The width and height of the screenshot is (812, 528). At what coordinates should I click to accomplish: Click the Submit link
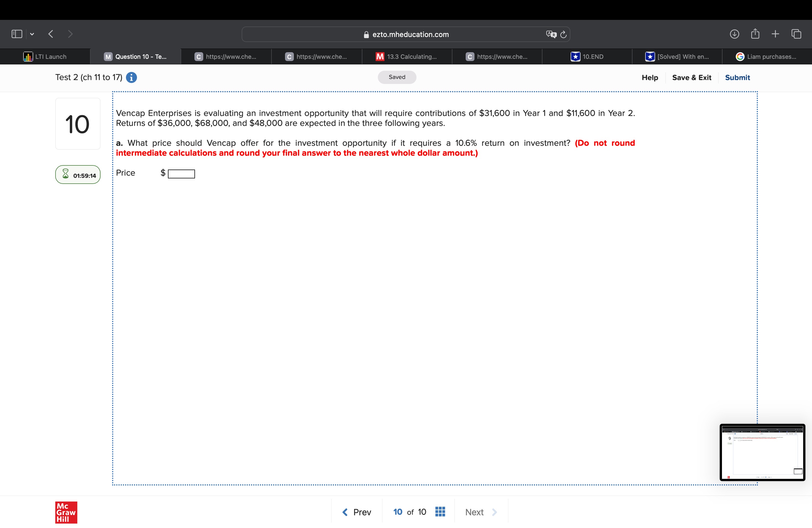(737, 77)
